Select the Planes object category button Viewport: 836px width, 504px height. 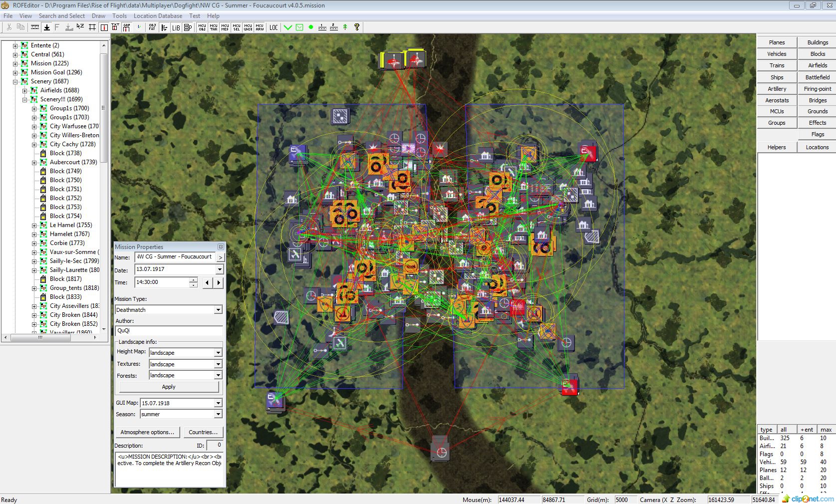777,42
